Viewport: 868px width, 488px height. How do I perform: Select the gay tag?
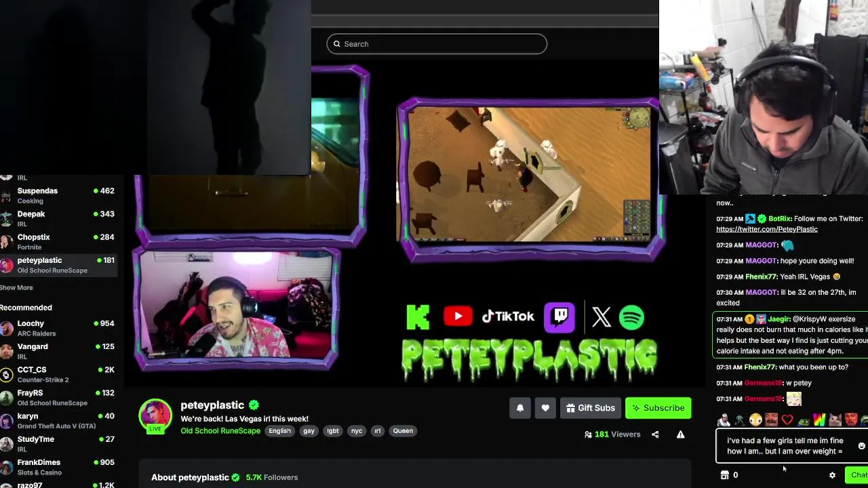point(309,431)
